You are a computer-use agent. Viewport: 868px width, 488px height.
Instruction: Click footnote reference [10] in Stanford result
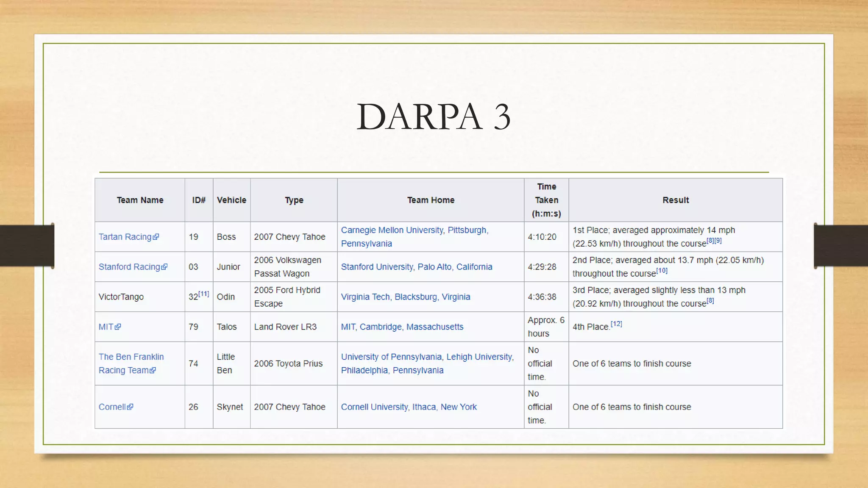pos(662,270)
